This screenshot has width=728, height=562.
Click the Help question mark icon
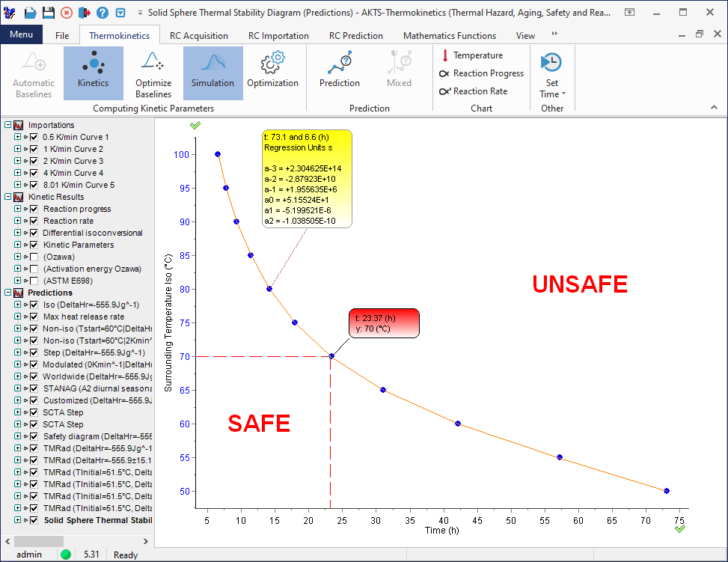pos(103,13)
